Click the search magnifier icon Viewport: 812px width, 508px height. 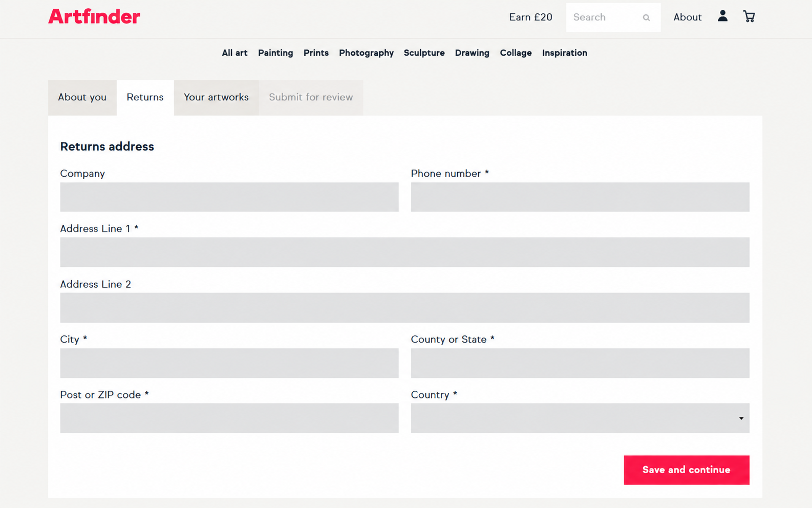[646, 17]
